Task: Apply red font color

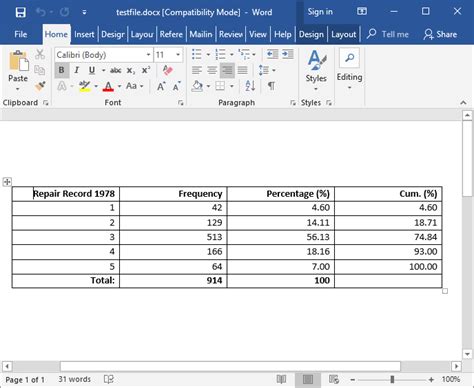Action: pyautogui.click(x=108, y=86)
